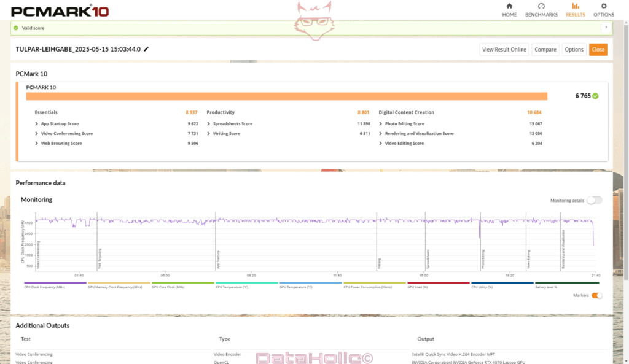Click the Productivity score 8 801

point(363,112)
